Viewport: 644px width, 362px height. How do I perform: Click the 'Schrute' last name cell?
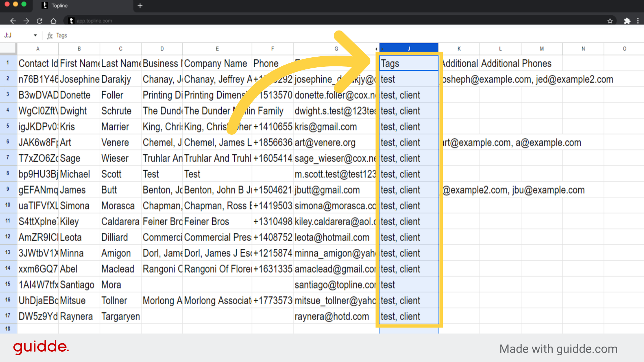click(x=120, y=111)
